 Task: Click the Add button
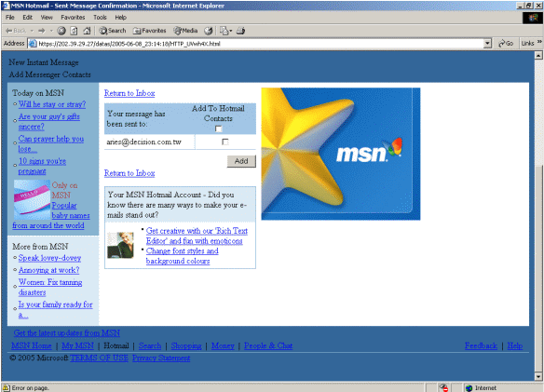(x=241, y=161)
